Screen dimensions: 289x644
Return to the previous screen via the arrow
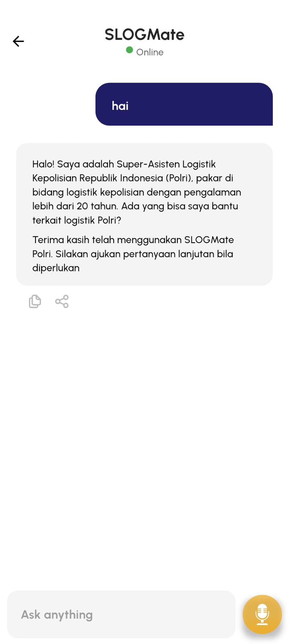click(x=19, y=41)
